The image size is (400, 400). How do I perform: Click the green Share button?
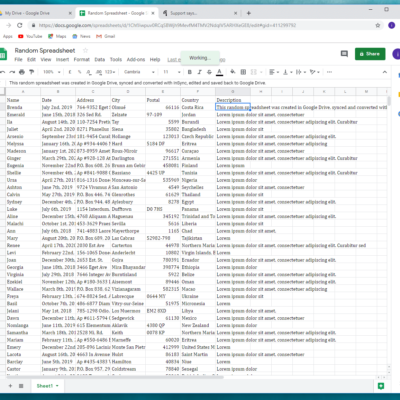tap(370, 54)
